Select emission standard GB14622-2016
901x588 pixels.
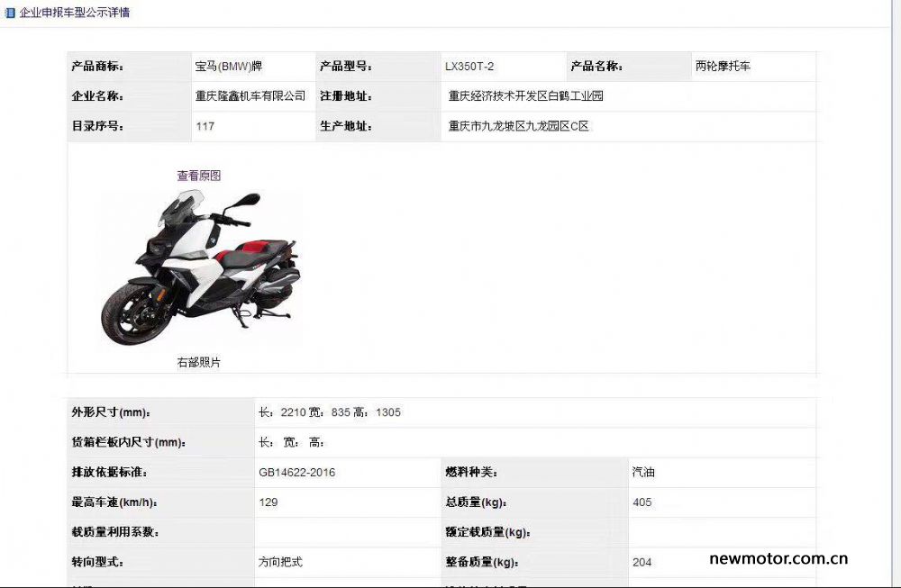(297, 473)
